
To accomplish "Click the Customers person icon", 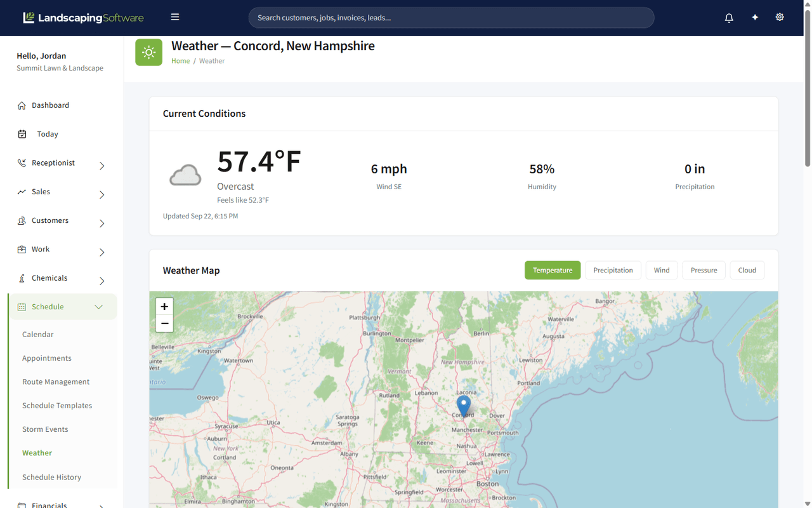I will [22, 220].
